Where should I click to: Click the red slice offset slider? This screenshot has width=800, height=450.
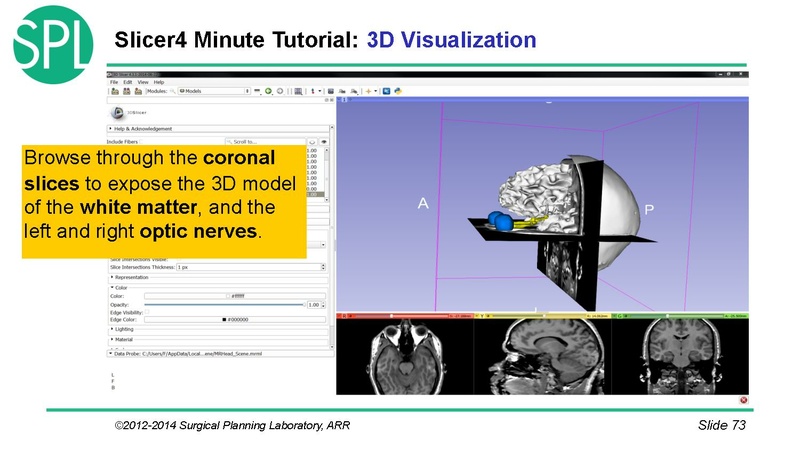402,316
